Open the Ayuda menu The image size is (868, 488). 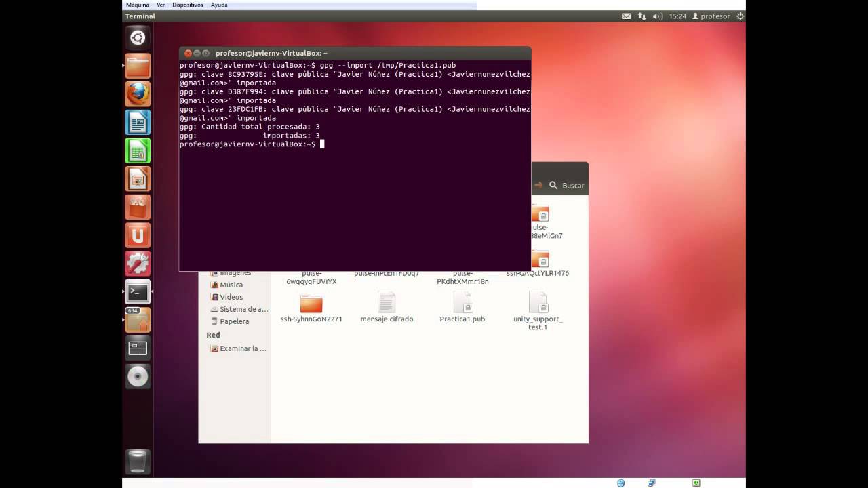coord(219,5)
